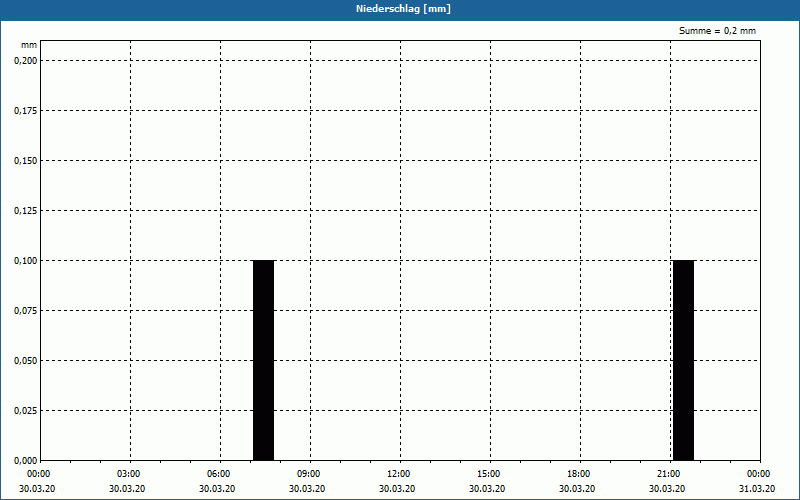Viewport: 800px width, 500px height.
Task: Select the 0,200 y-axis value
Action: [26, 60]
